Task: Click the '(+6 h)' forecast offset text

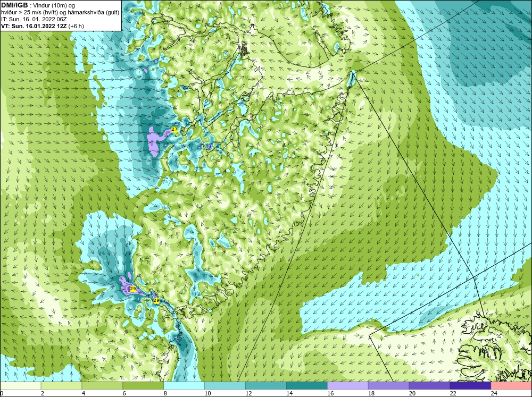Action: [76, 26]
